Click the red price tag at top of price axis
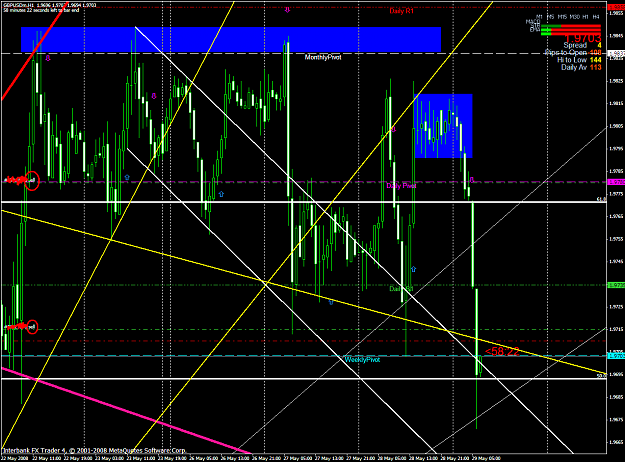This screenshot has width=625, height=462. coord(616,7)
